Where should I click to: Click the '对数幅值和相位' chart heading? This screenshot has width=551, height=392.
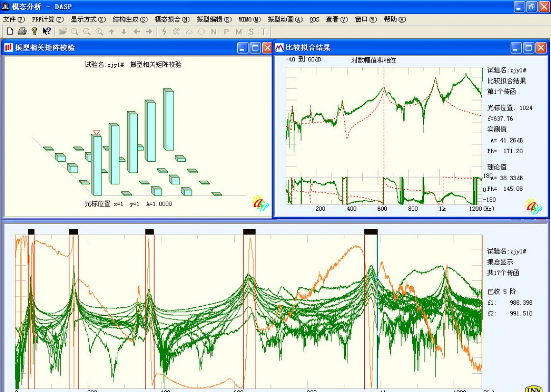point(373,60)
